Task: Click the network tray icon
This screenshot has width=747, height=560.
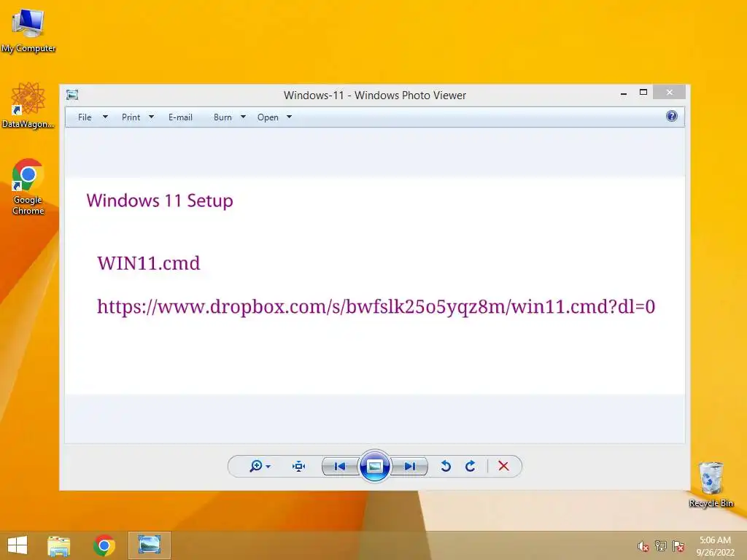Action: (661, 546)
